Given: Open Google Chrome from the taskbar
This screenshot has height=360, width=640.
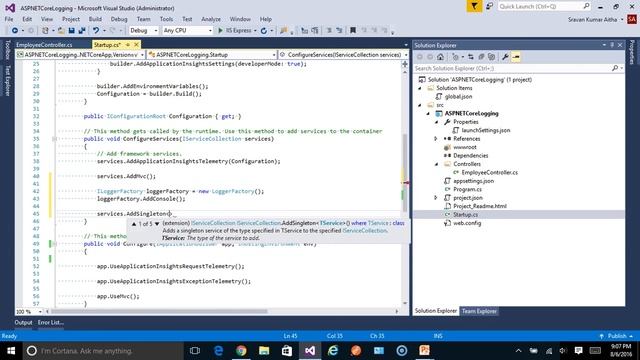Looking at the screenshot, I should point(241,351).
